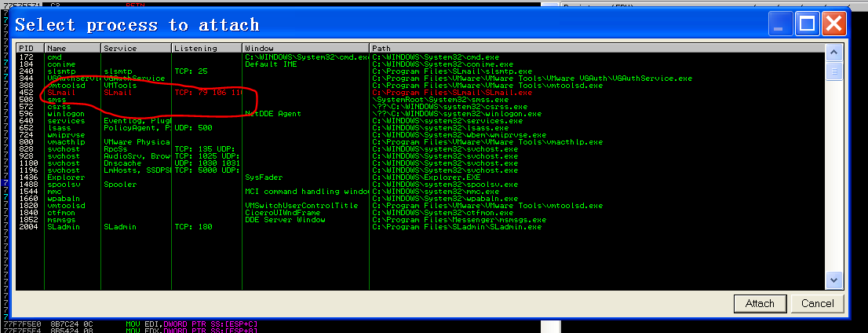Click the process list scroll up arrow
Screen dimensions: 868x333
pyautogui.click(x=833, y=53)
